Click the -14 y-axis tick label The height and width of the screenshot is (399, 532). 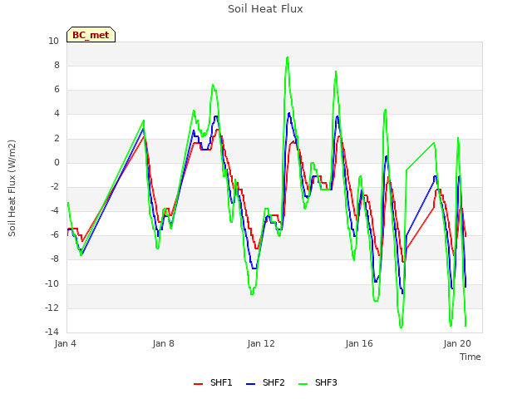click(52, 332)
